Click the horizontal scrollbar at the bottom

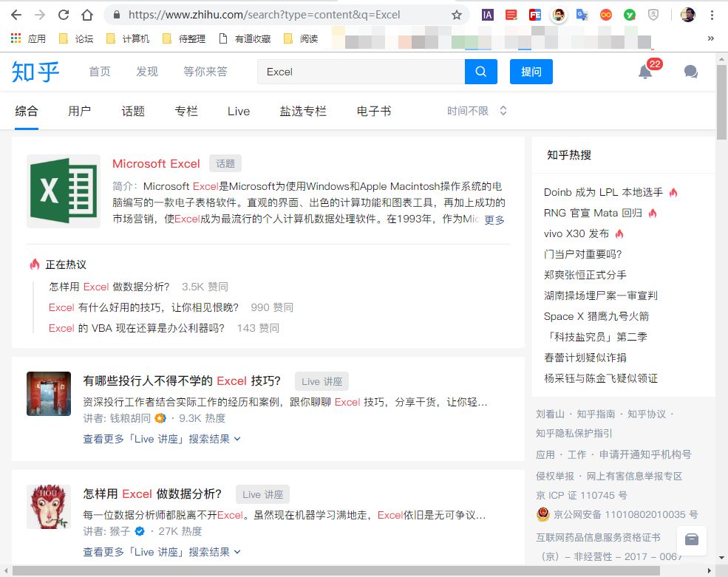pyautogui.click(x=336, y=570)
